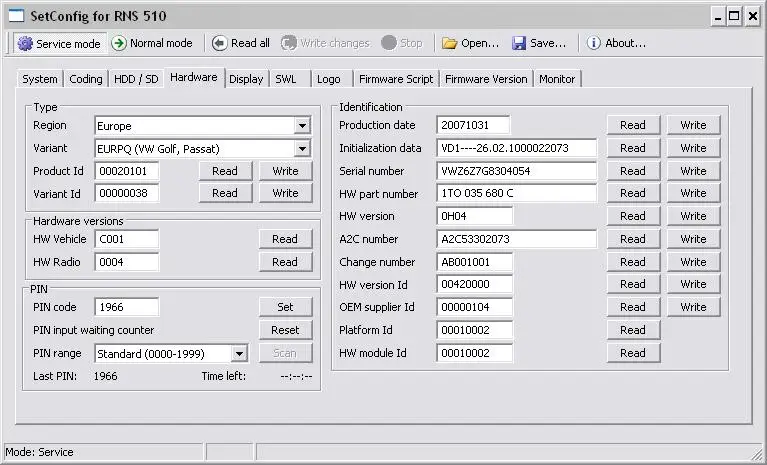Show the About info icon
Image resolution: width=767 pixels, height=465 pixels.
593,43
